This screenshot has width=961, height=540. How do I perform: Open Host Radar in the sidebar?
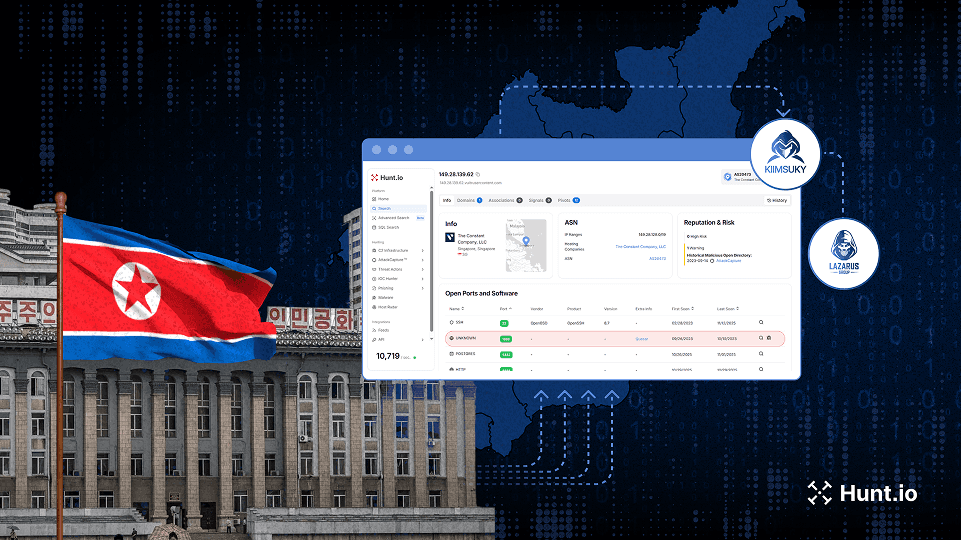(387, 307)
